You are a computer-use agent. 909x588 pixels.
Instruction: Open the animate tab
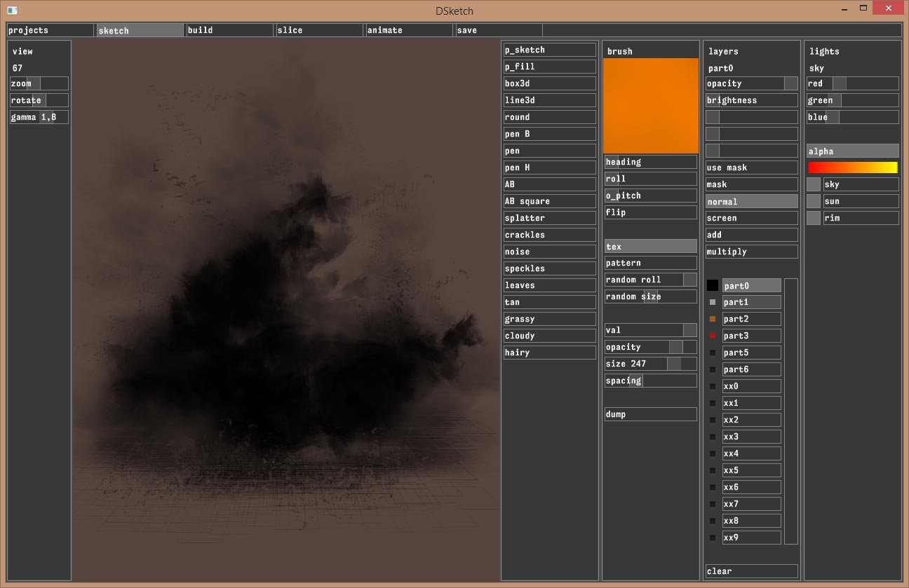click(x=408, y=30)
